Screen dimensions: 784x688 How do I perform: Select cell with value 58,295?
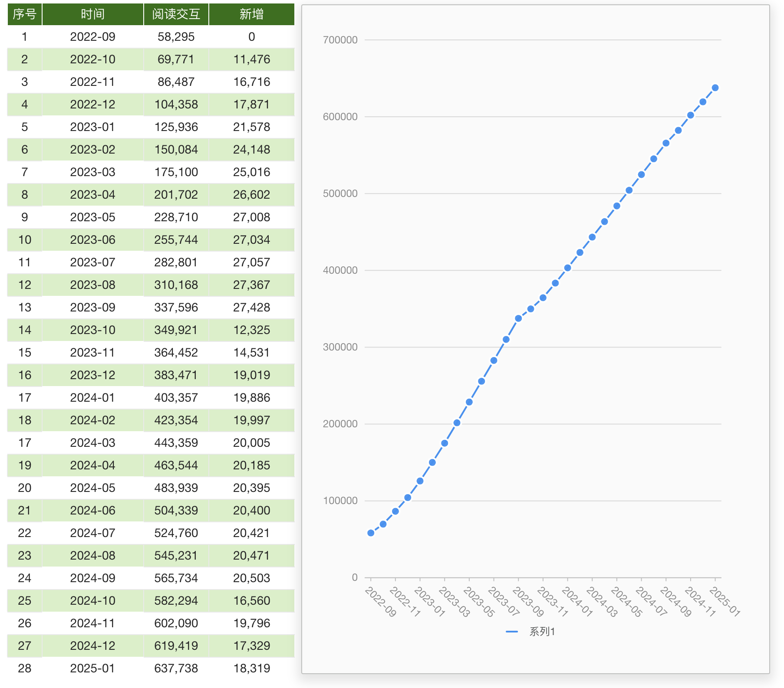[176, 37]
